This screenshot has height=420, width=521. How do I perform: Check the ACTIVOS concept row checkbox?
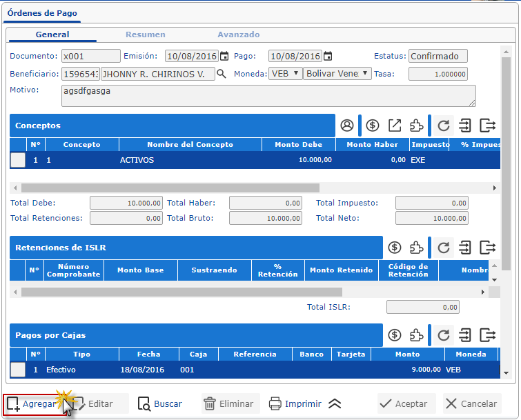point(18,160)
